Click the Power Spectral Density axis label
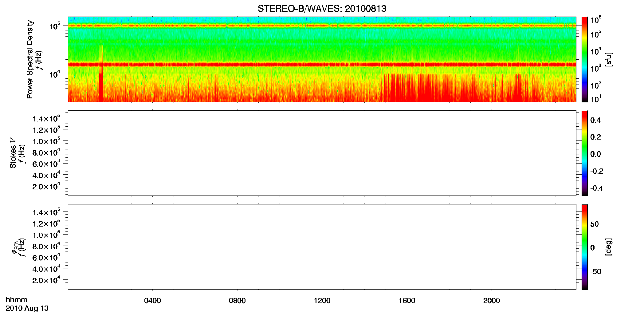644x332 pixels. tap(30, 59)
